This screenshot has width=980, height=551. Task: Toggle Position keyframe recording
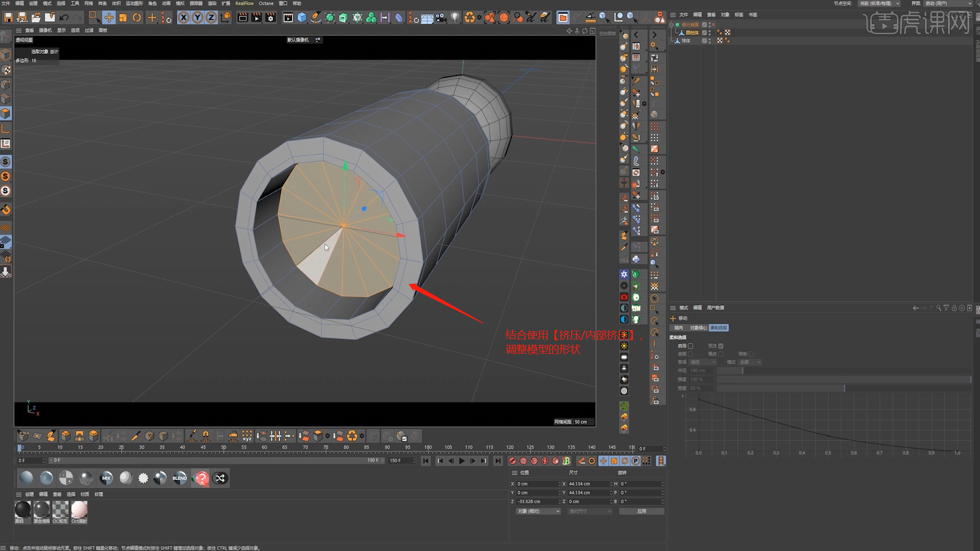point(603,461)
